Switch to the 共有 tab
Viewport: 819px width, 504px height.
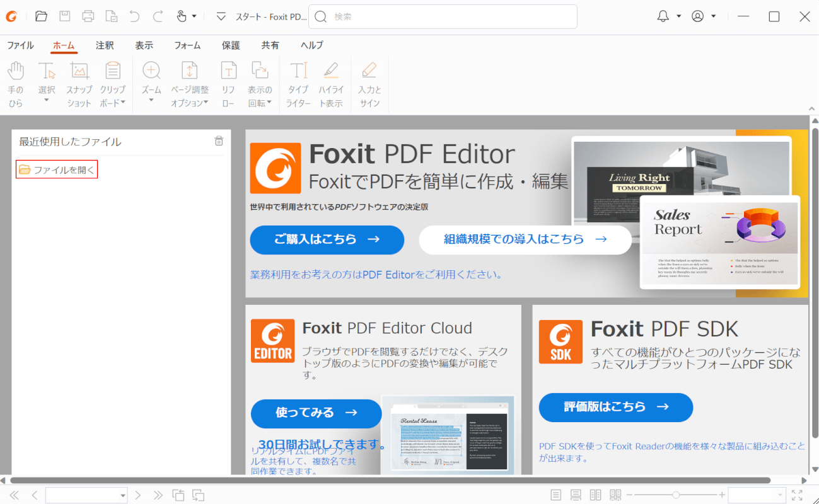click(x=270, y=45)
